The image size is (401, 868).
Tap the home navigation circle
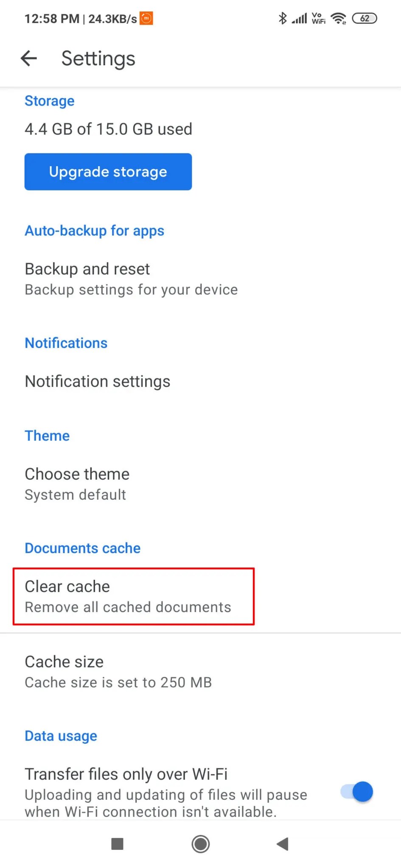(x=200, y=844)
